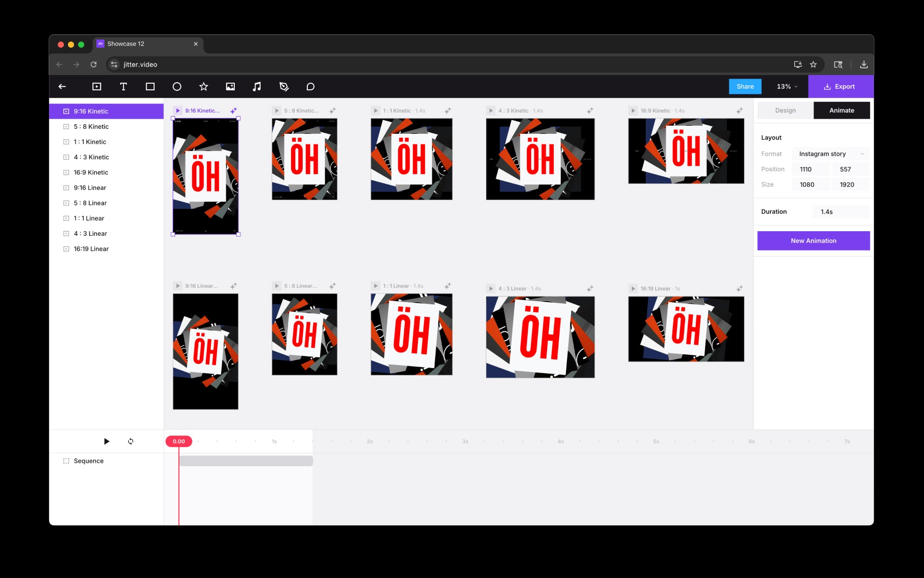Click the 0.00 timeline playhead marker
The width and height of the screenshot is (924, 578).
(179, 441)
